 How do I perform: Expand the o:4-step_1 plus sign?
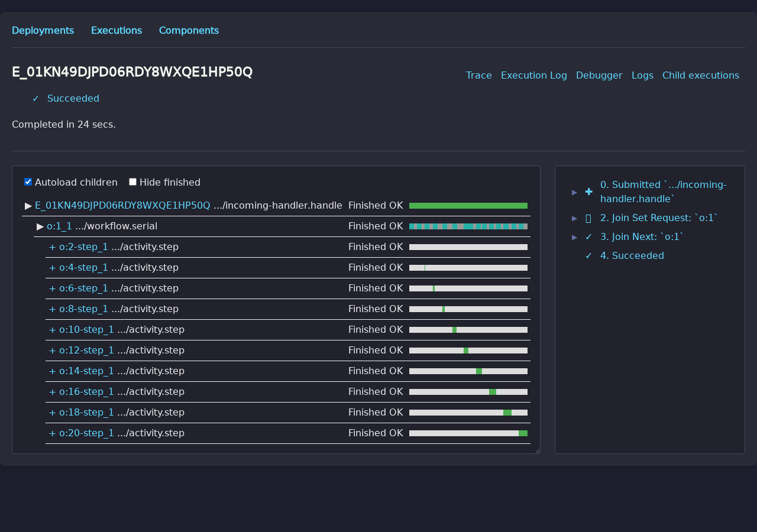point(52,268)
